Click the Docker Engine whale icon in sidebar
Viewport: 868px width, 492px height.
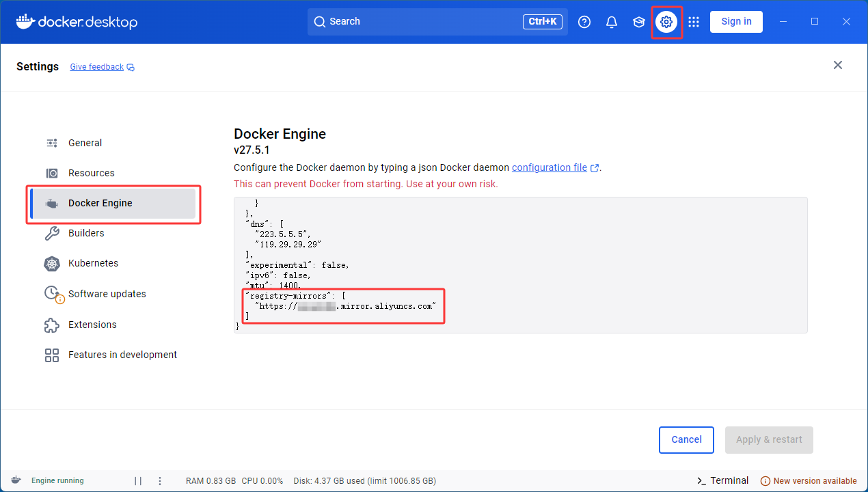[x=52, y=203]
